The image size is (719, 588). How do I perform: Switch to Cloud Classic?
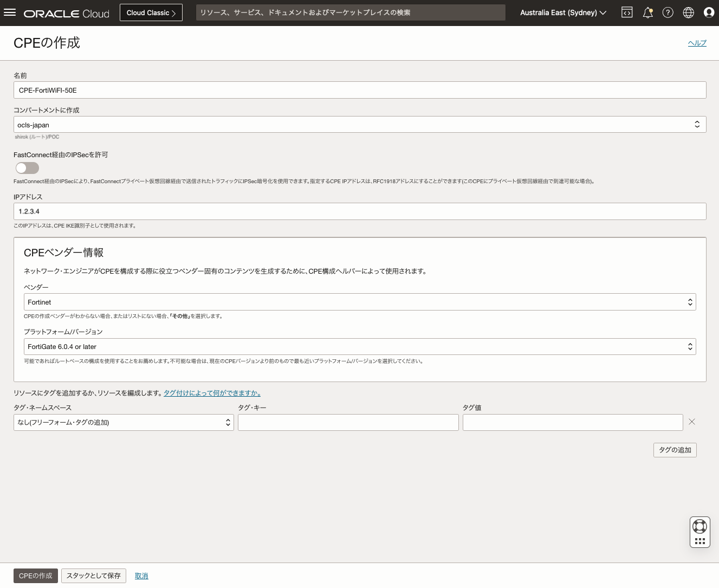(151, 12)
